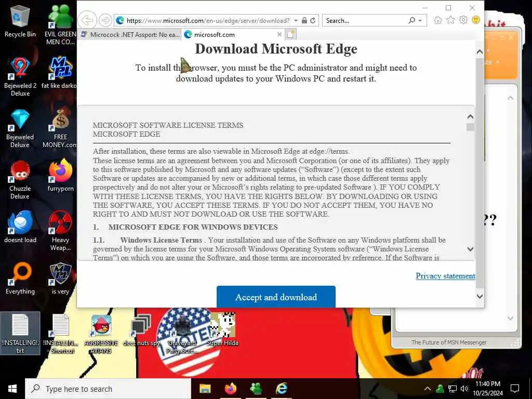Open the Firefox shortcut labeled furryporn
Viewport: 532px width, 399px height.
point(60,176)
